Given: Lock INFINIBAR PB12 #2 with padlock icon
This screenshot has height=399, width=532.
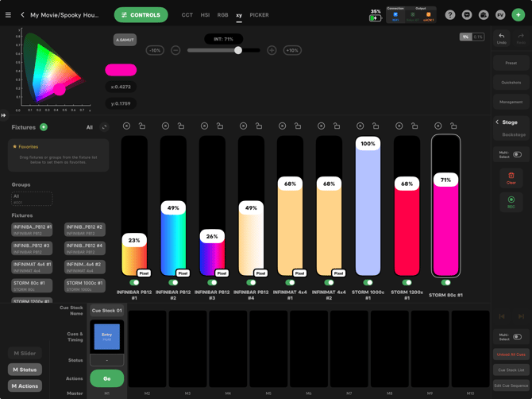Looking at the screenshot, I should [x=181, y=126].
